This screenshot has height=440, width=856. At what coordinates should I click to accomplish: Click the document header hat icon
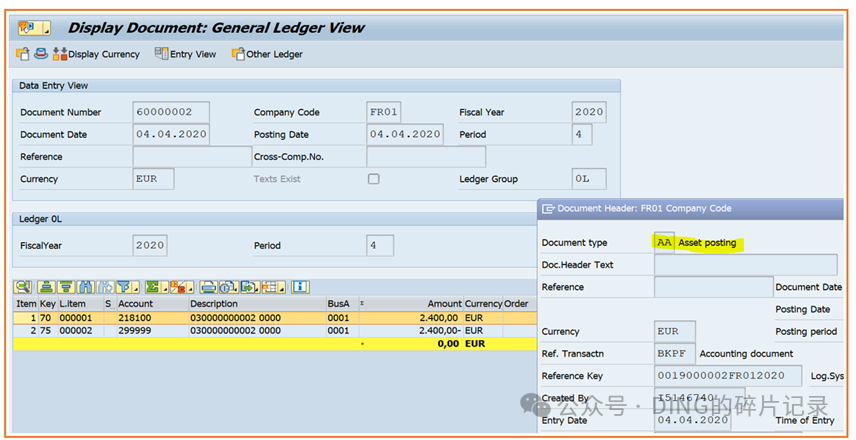pyautogui.click(x=41, y=54)
